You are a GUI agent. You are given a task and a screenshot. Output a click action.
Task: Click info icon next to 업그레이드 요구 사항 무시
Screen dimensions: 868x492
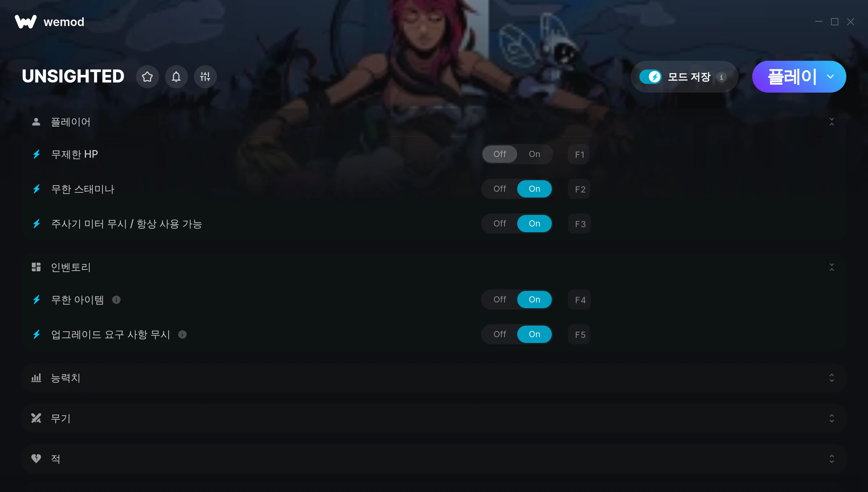point(182,334)
